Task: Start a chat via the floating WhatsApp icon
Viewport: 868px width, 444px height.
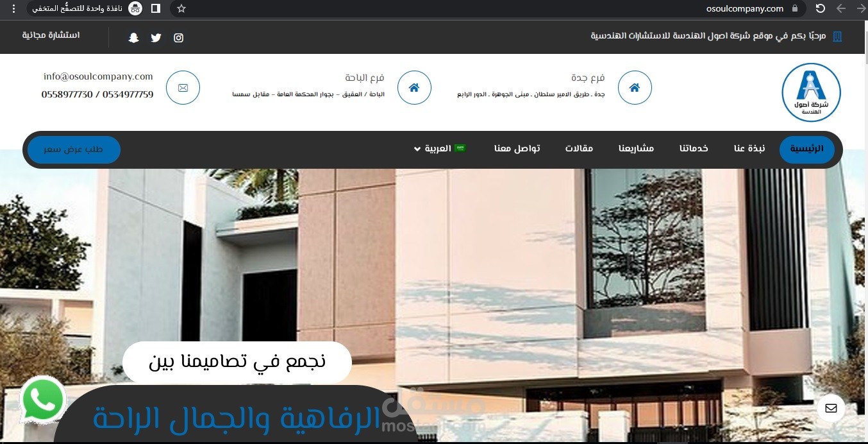Action: [42, 399]
